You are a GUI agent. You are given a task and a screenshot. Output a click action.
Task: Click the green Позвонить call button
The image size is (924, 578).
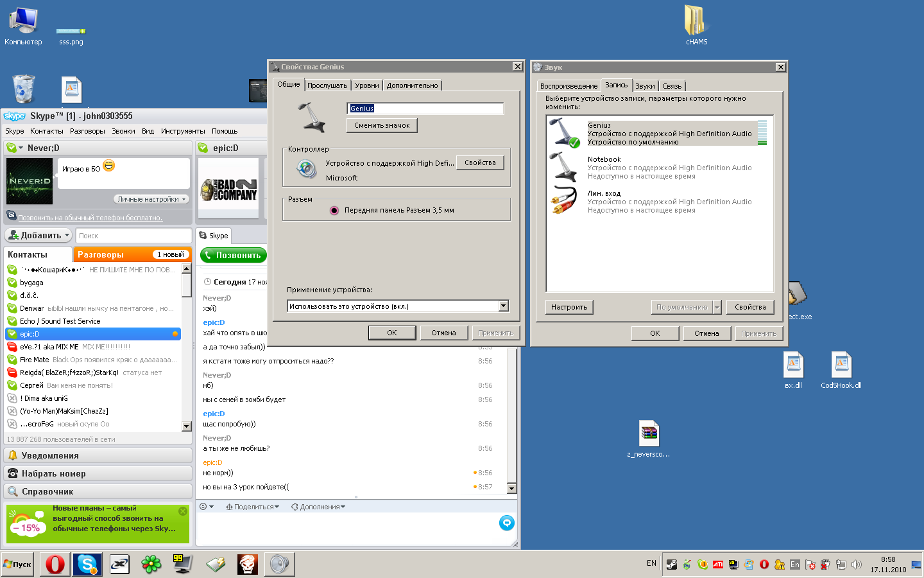(x=234, y=255)
